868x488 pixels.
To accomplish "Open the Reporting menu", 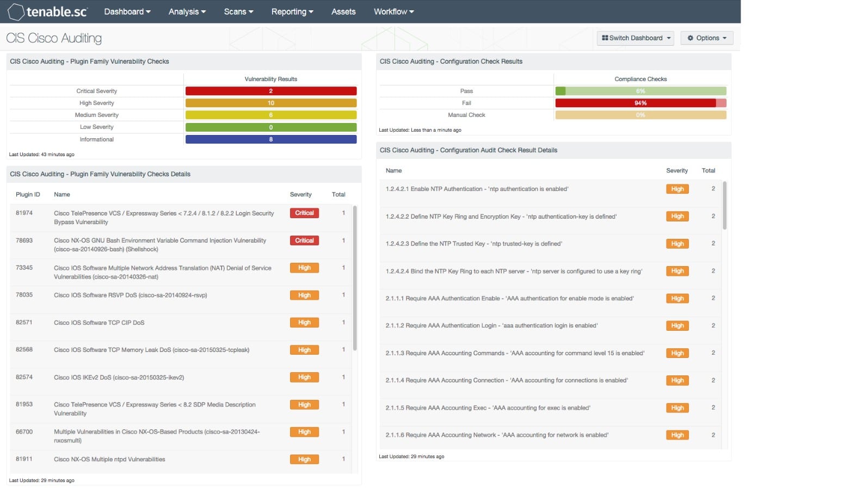I will coord(292,11).
